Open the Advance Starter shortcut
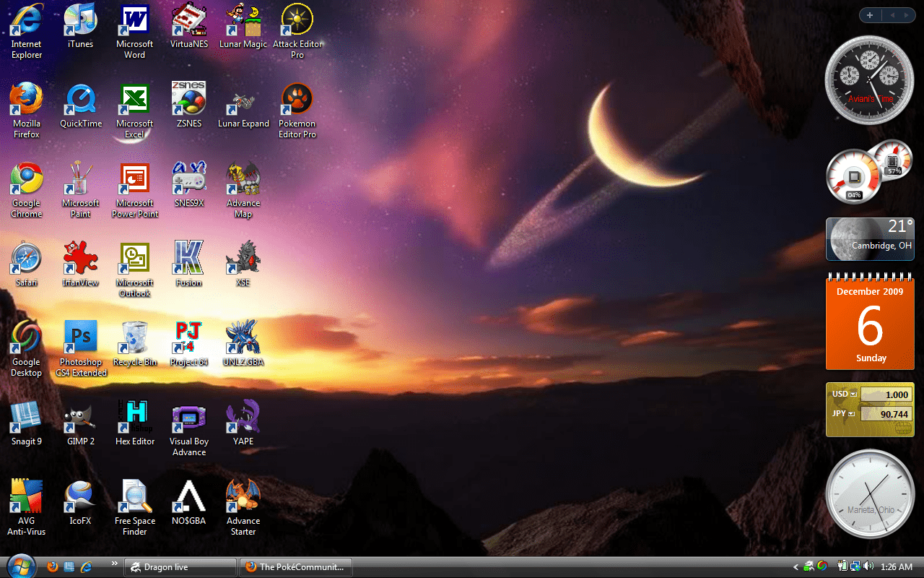Image resolution: width=924 pixels, height=578 pixels. 243,508
